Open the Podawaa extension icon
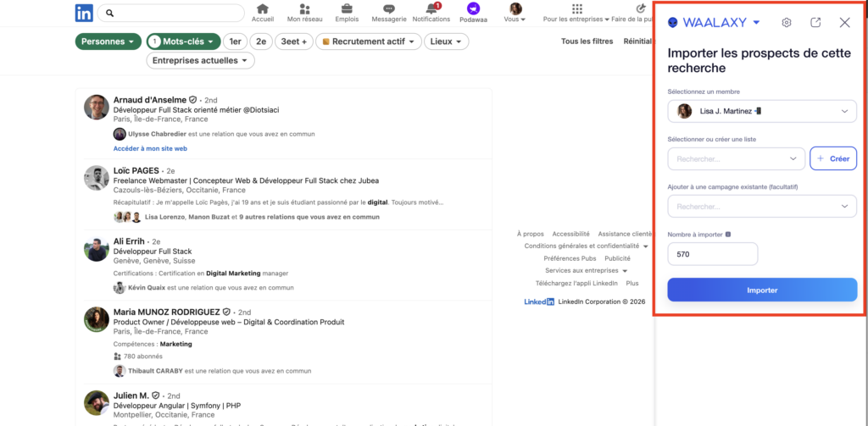 click(x=473, y=8)
